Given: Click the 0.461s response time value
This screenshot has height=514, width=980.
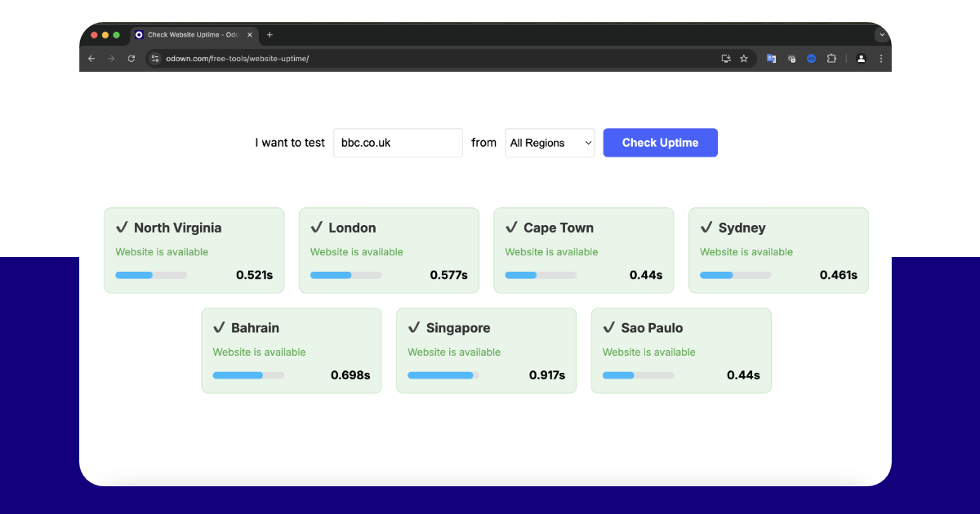Looking at the screenshot, I should [839, 275].
